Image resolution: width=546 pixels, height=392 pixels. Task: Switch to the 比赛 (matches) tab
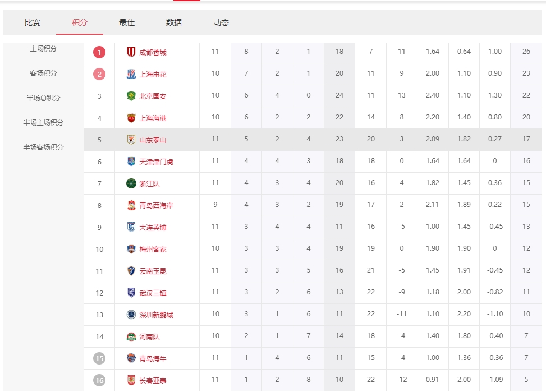click(x=33, y=23)
